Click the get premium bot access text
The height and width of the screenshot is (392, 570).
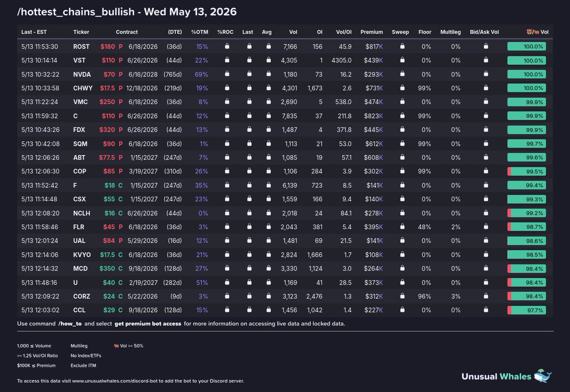point(148,324)
